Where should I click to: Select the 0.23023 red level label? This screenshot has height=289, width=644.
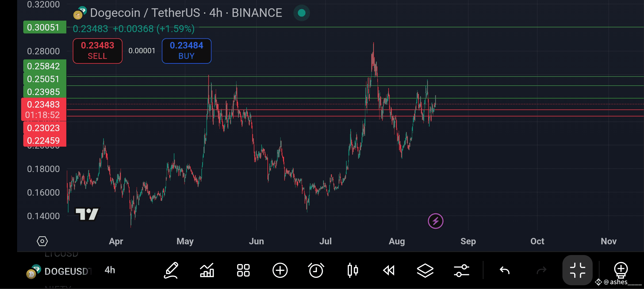coord(45,128)
